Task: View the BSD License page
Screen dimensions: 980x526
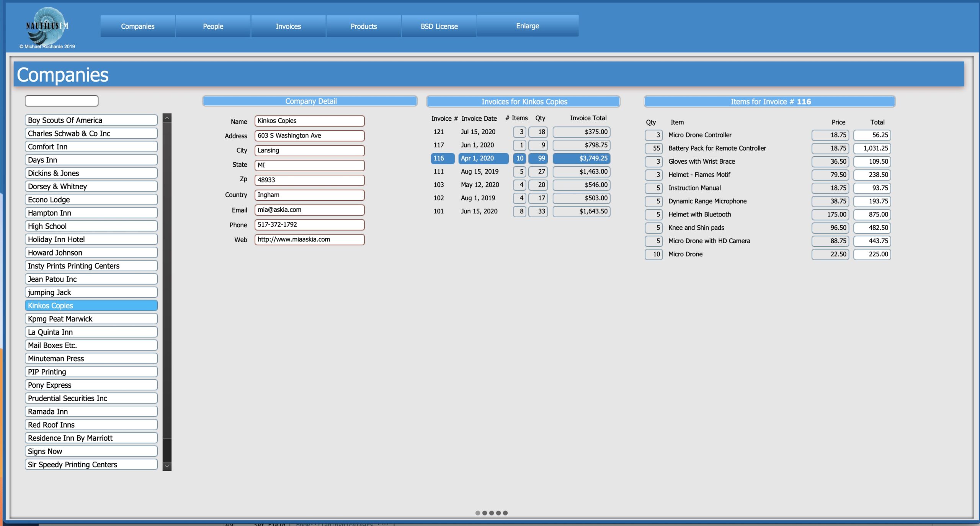Action: click(x=439, y=26)
